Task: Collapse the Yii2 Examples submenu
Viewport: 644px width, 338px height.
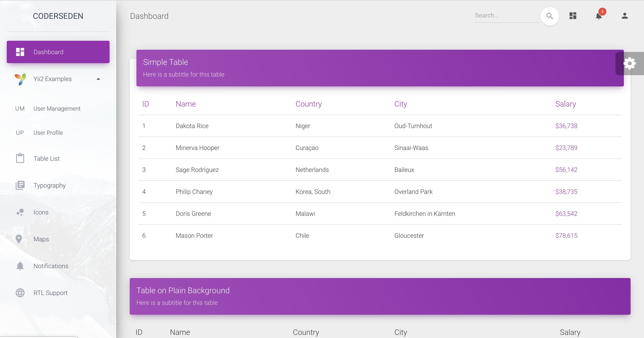Action: click(98, 79)
